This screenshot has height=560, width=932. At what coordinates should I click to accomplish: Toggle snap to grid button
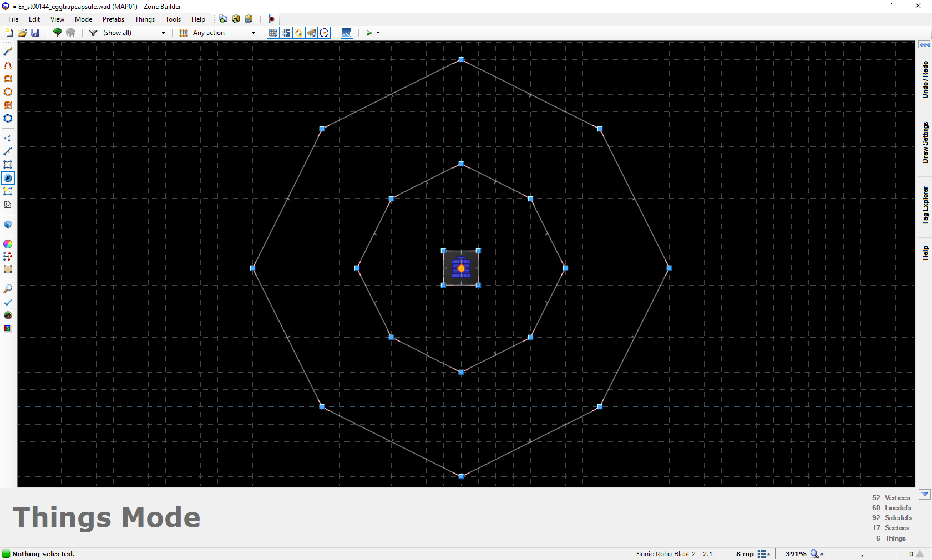click(x=273, y=33)
